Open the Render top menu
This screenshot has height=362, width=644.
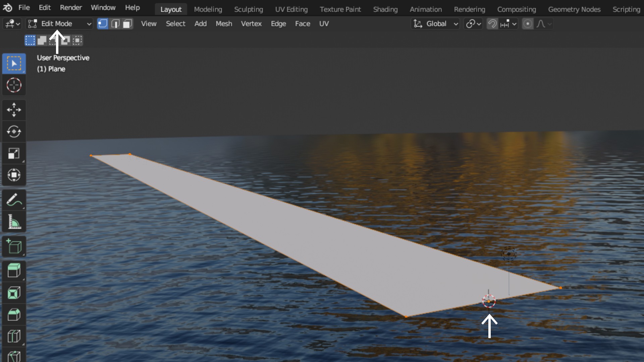click(x=71, y=7)
